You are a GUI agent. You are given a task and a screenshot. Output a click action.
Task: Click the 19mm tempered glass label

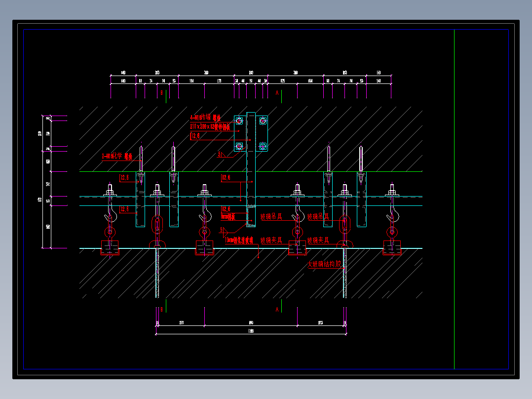point(239,240)
